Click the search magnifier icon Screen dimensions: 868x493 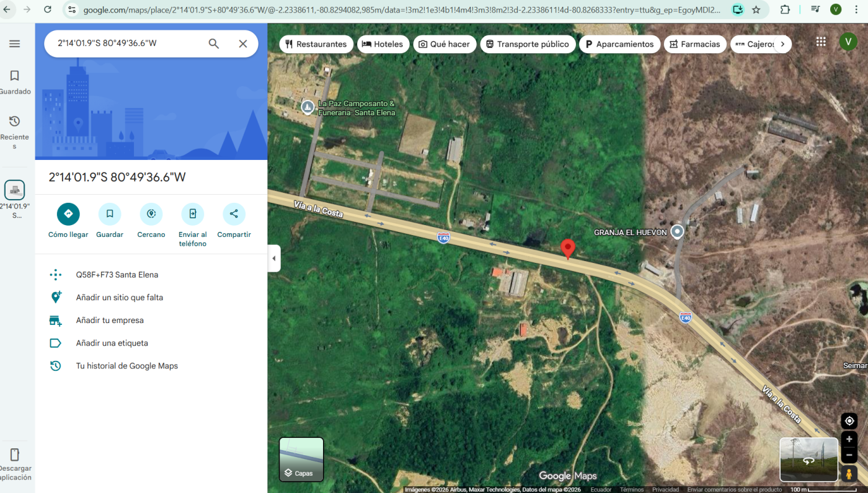(x=214, y=43)
